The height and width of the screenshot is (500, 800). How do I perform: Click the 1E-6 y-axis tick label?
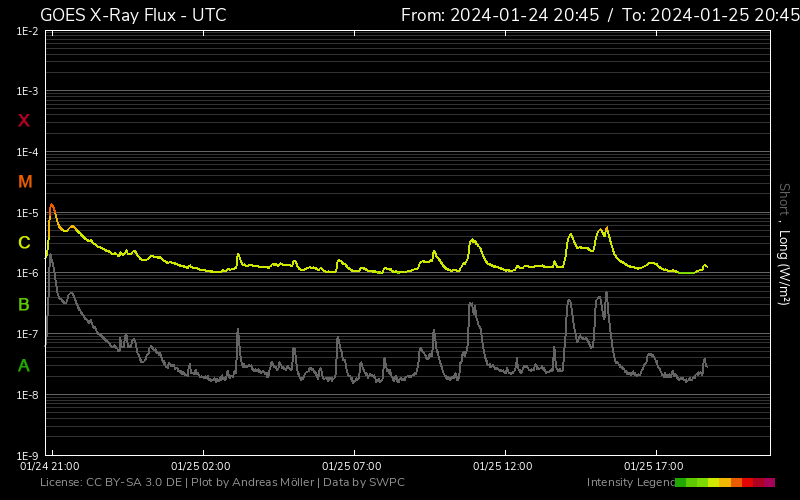(x=27, y=274)
